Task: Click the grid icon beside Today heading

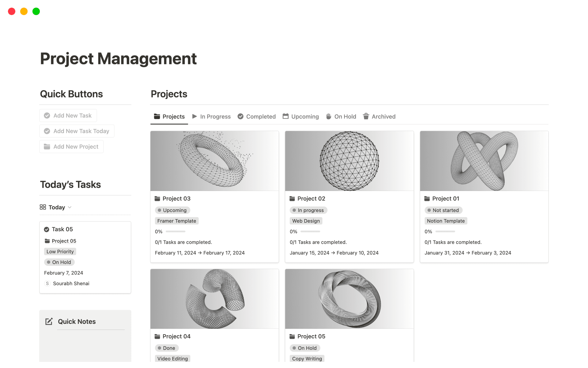Action: pyautogui.click(x=43, y=207)
